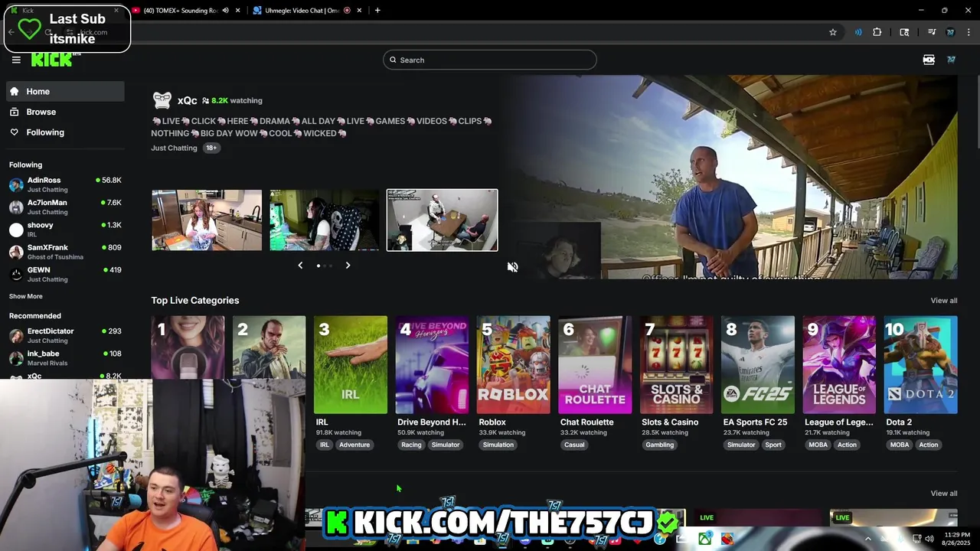
Task: Open ErectDictator from Recommended channels
Action: [65, 335]
